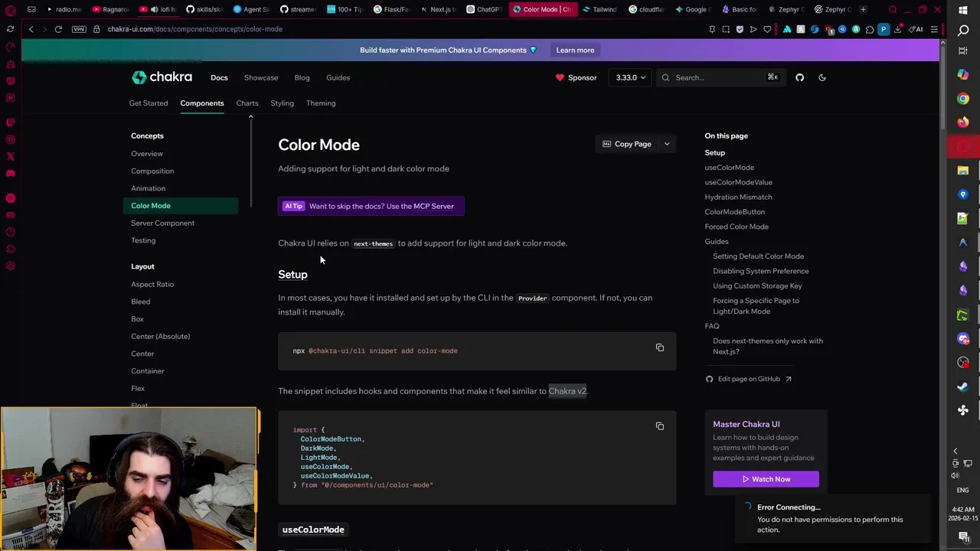Open the 3.33.0 version dropdown
The width and height of the screenshot is (980, 551).
(630, 77)
